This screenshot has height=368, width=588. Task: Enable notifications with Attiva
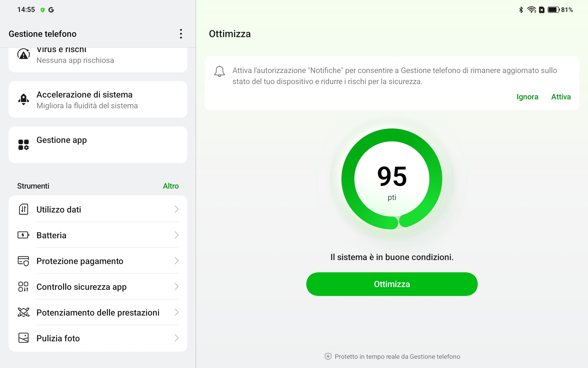pos(561,97)
